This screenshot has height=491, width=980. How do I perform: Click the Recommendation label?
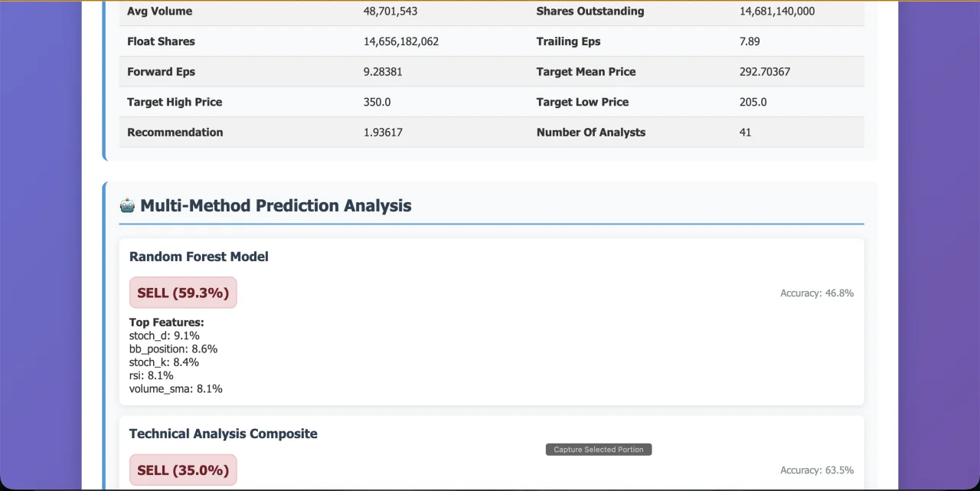(175, 133)
